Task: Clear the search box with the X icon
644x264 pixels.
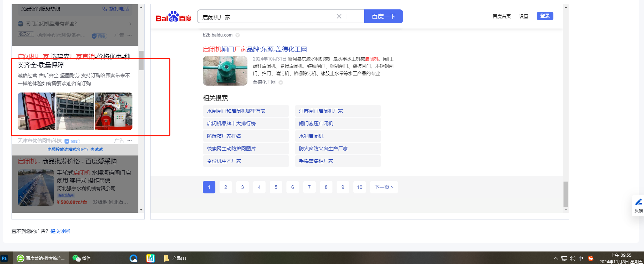Action: (x=339, y=16)
